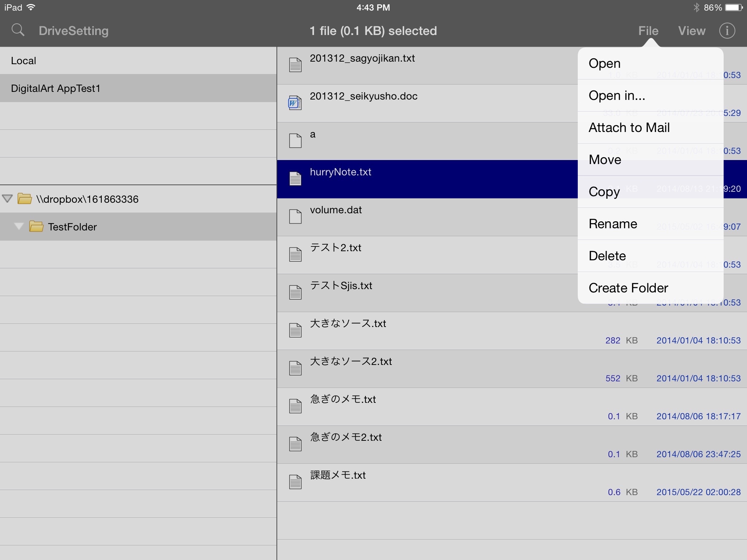Screen dimensions: 747x560
Task: Select file name volume.dat
Action: pos(336,210)
